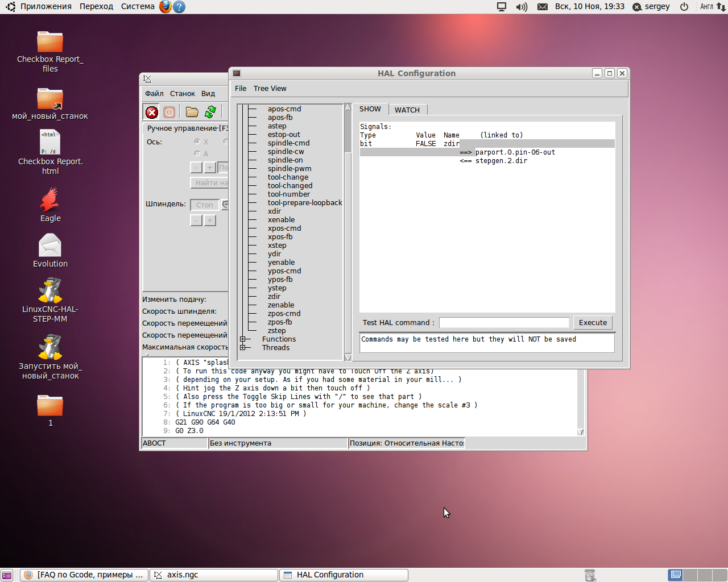Click the spindle speed minus button
The image size is (728, 582).
(196, 221)
